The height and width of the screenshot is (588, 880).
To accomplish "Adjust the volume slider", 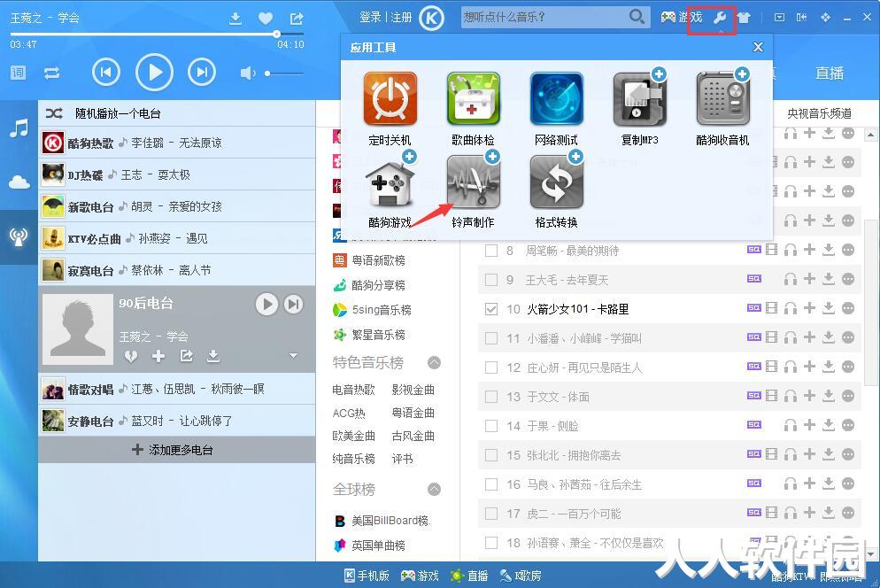I will [x=284, y=73].
